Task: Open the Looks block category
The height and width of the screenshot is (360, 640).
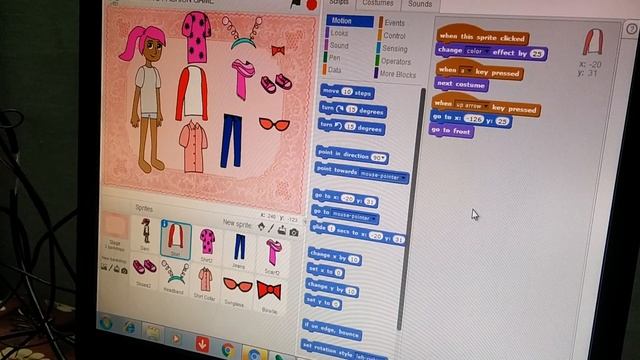Action: click(x=339, y=33)
